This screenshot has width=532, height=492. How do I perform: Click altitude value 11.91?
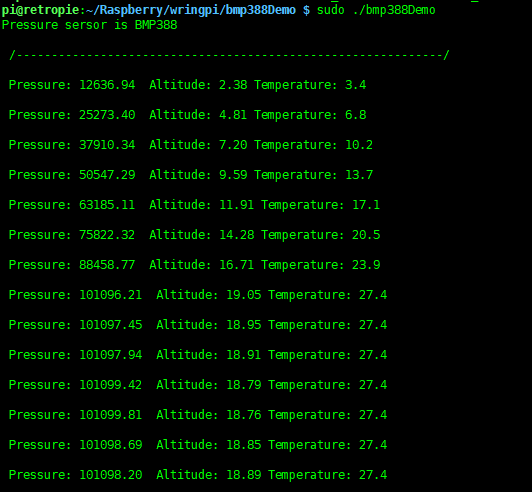click(236, 205)
